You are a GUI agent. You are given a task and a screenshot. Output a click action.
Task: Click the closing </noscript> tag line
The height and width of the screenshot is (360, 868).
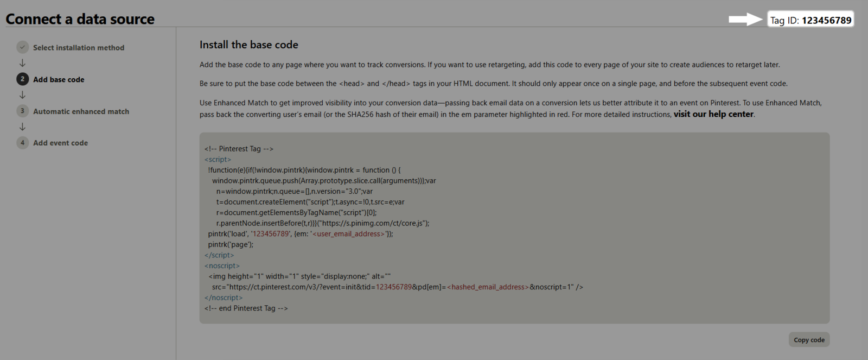pos(224,298)
